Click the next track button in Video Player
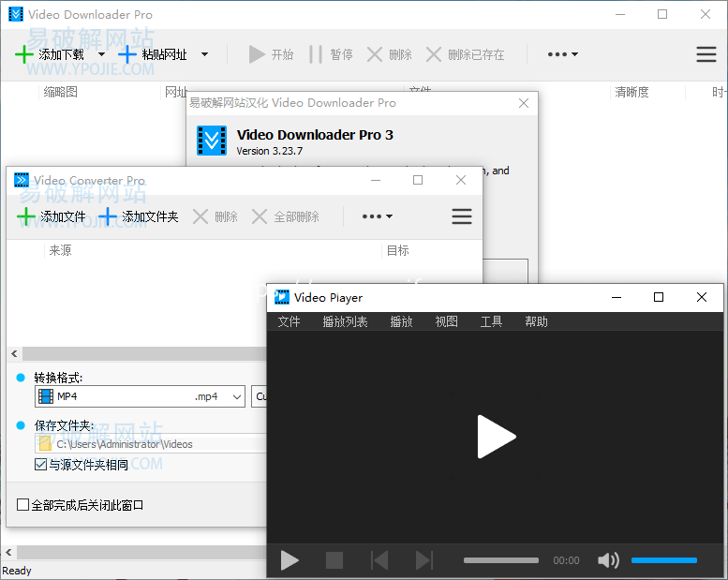 click(423, 560)
